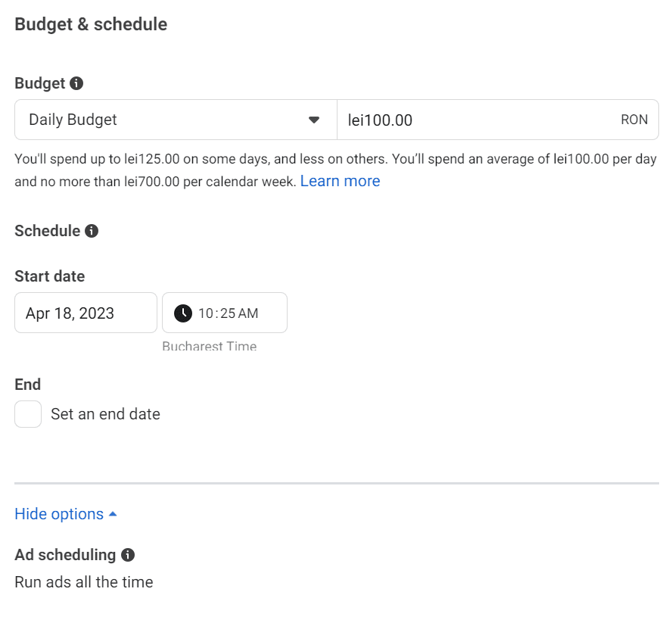Click the Budget & schedule heading

[x=91, y=24]
